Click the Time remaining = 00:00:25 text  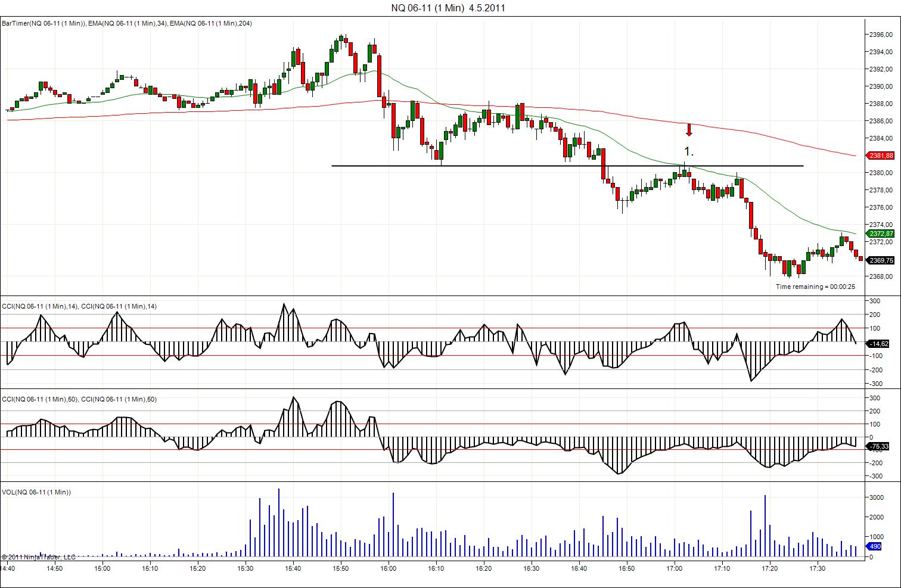[x=815, y=287]
